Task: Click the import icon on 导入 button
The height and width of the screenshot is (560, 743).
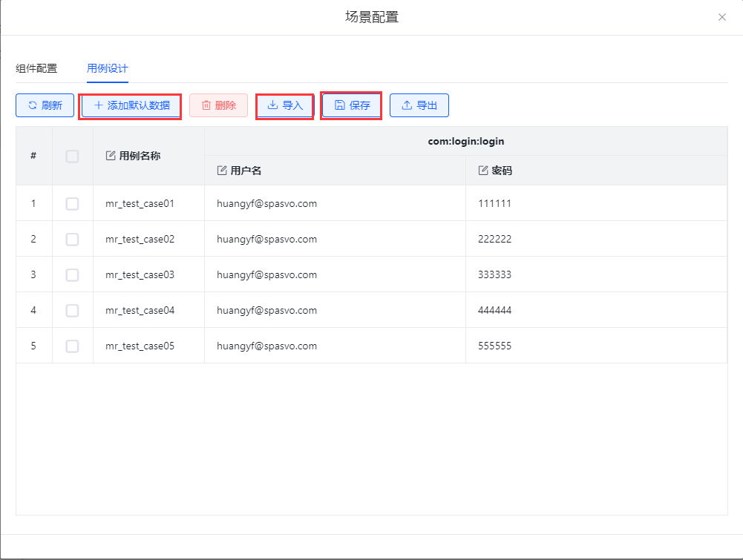Action: (272, 105)
